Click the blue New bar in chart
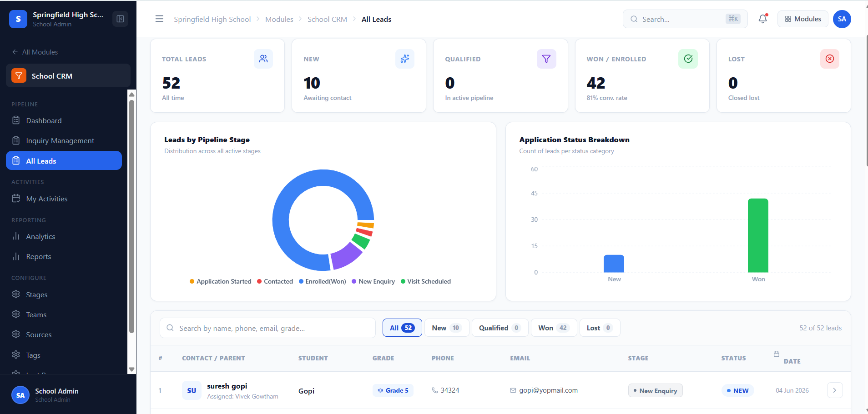Image resolution: width=868 pixels, height=414 pixels. coord(614,264)
